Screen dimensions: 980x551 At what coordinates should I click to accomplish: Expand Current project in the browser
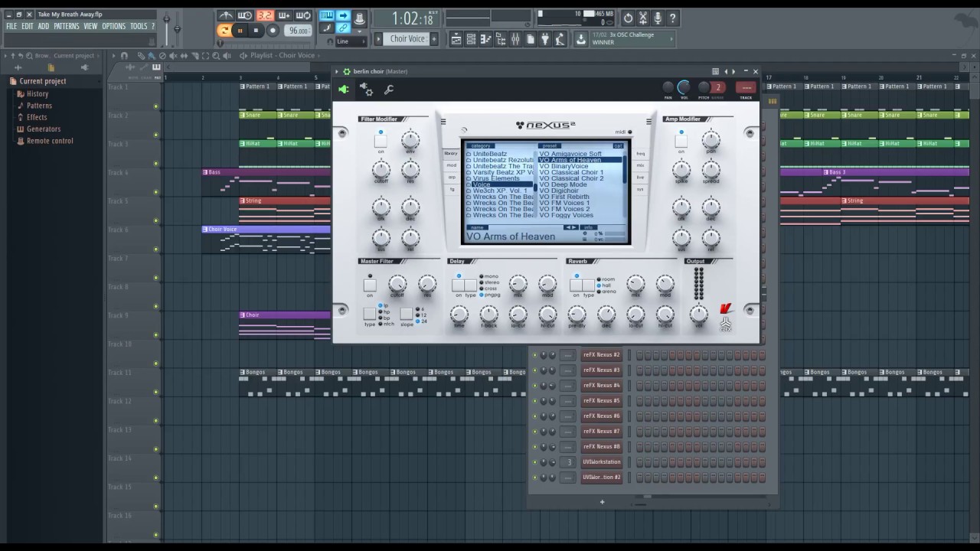[43, 81]
